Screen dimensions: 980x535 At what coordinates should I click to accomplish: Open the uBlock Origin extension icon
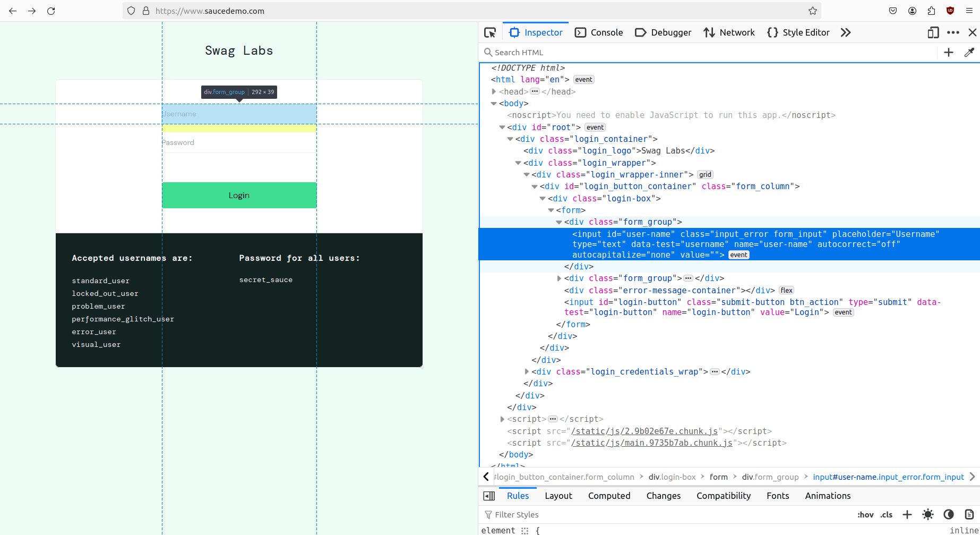pos(950,11)
